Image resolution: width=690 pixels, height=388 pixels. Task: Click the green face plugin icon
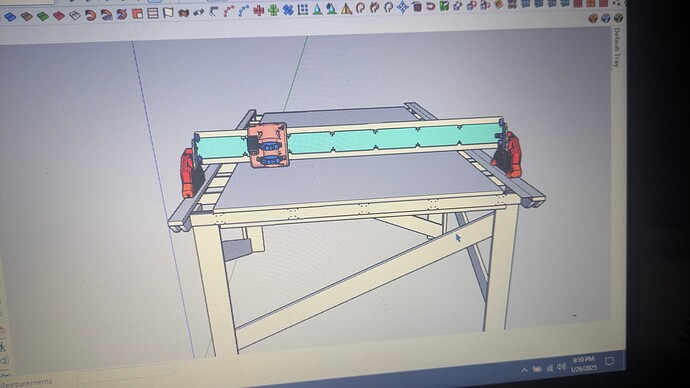[x=43, y=16]
